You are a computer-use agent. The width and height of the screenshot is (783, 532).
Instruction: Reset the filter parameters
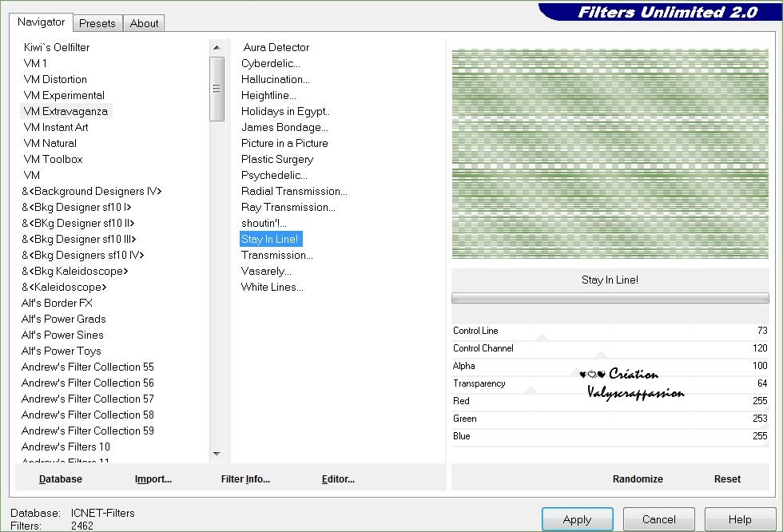click(727, 479)
